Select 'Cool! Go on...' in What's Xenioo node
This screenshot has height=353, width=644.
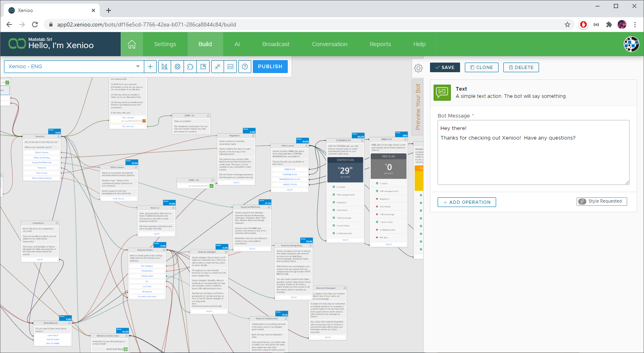[x=119, y=199]
